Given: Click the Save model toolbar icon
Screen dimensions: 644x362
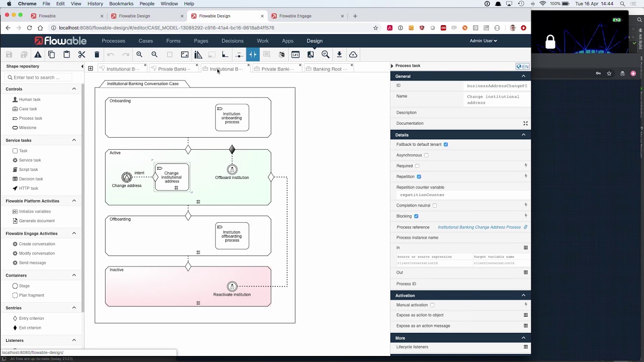Looking at the screenshot, I should coord(9,54).
